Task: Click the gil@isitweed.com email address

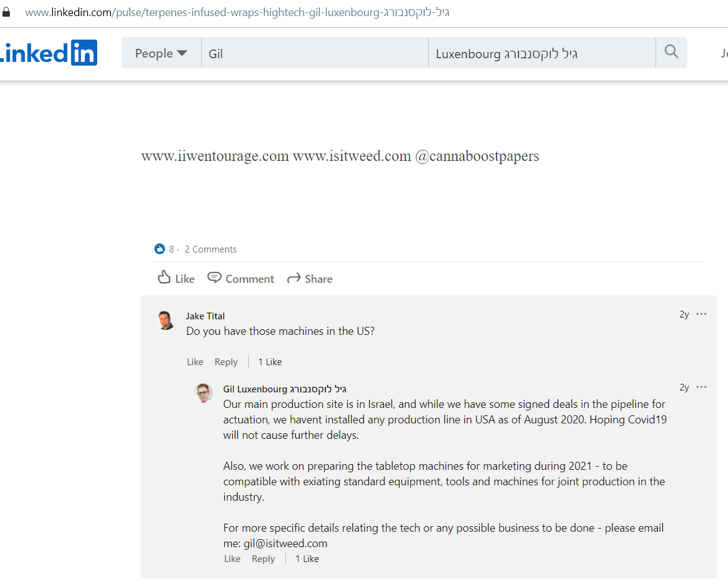Action: [x=285, y=543]
